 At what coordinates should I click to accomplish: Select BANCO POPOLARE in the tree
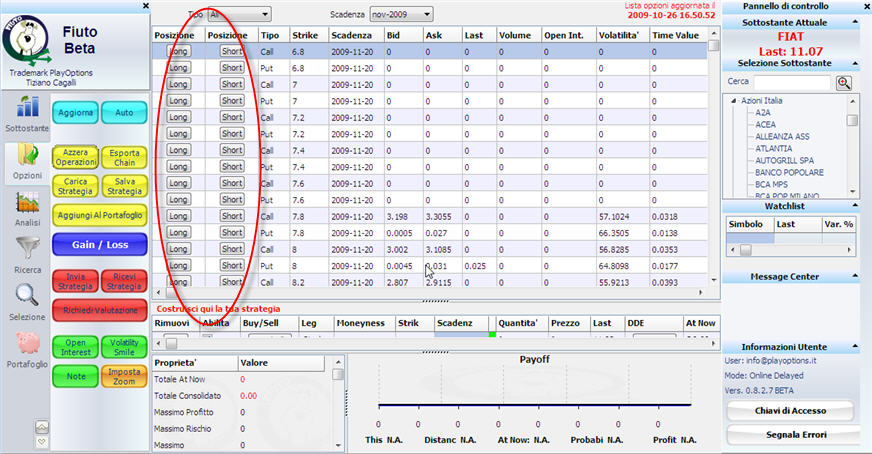[x=789, y=172]
